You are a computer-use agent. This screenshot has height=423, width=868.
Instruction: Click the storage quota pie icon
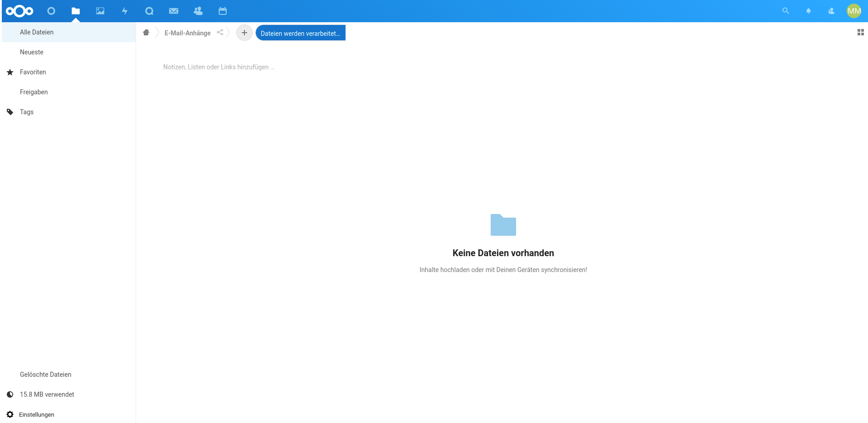pyautogui.click(x=10, y=394)
